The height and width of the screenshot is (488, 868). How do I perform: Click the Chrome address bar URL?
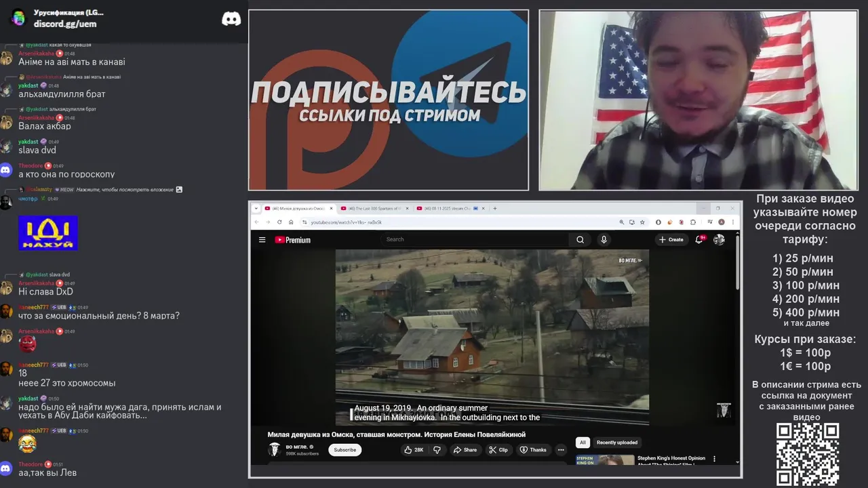346,222
